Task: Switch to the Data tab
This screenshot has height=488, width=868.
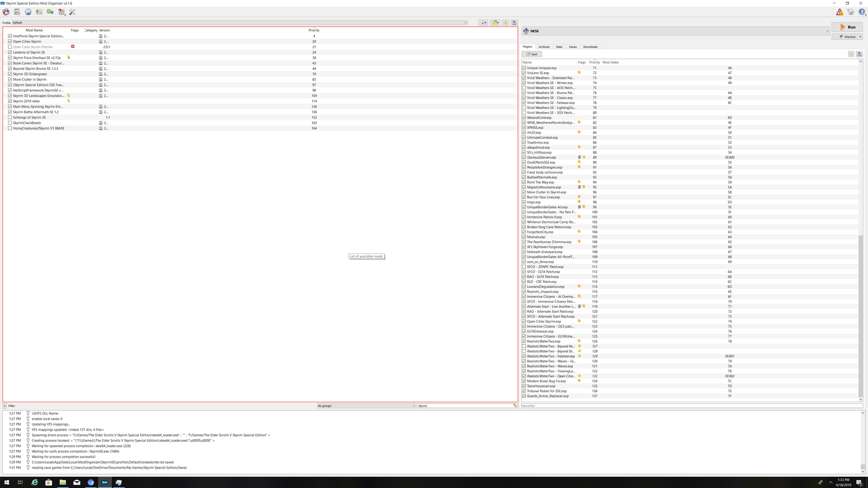Action: 559,47
